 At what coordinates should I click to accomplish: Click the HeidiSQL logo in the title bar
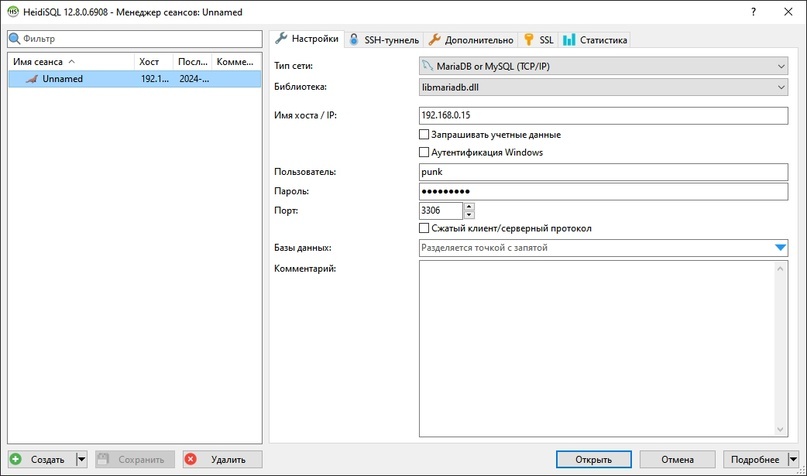tap(12, 11)
